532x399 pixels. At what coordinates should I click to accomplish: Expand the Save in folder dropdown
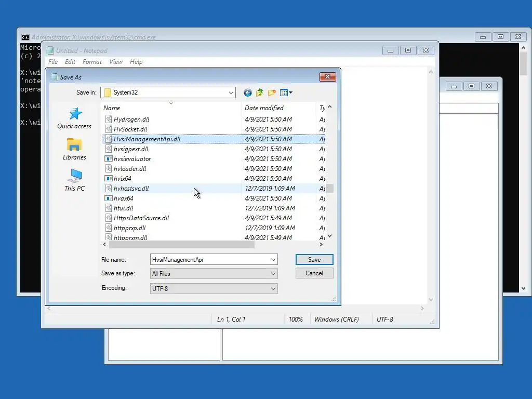coord(231,92)
